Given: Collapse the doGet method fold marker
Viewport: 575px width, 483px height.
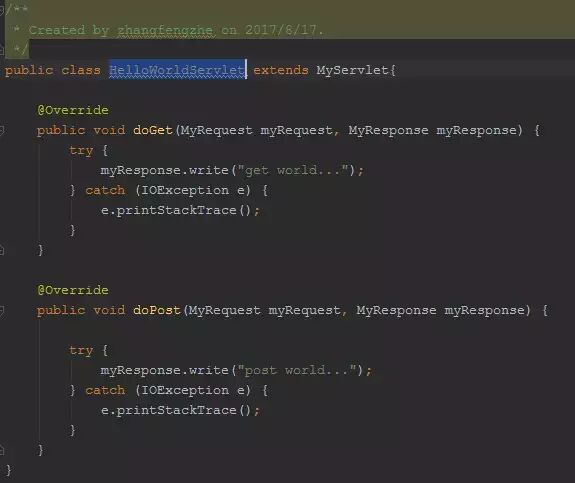Looking at the screenshot, I should click(1, 130).
